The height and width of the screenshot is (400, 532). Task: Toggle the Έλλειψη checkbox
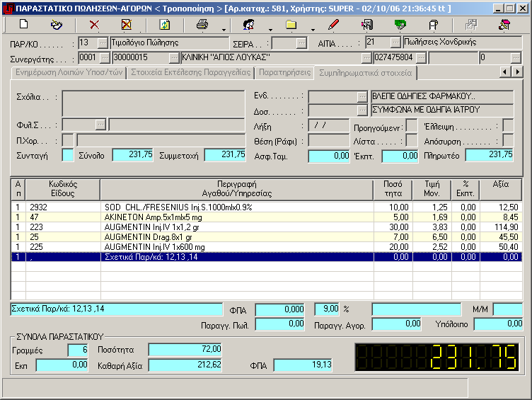tap(508, 125)
